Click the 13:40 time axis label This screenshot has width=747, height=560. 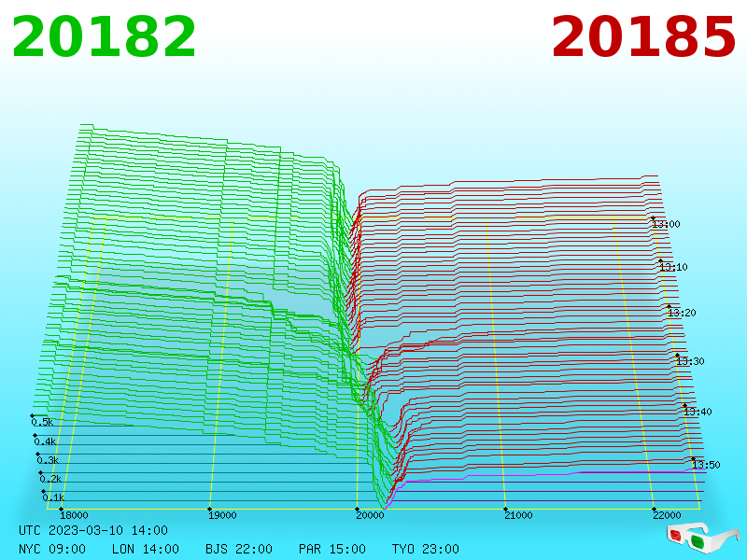[698, 412]
